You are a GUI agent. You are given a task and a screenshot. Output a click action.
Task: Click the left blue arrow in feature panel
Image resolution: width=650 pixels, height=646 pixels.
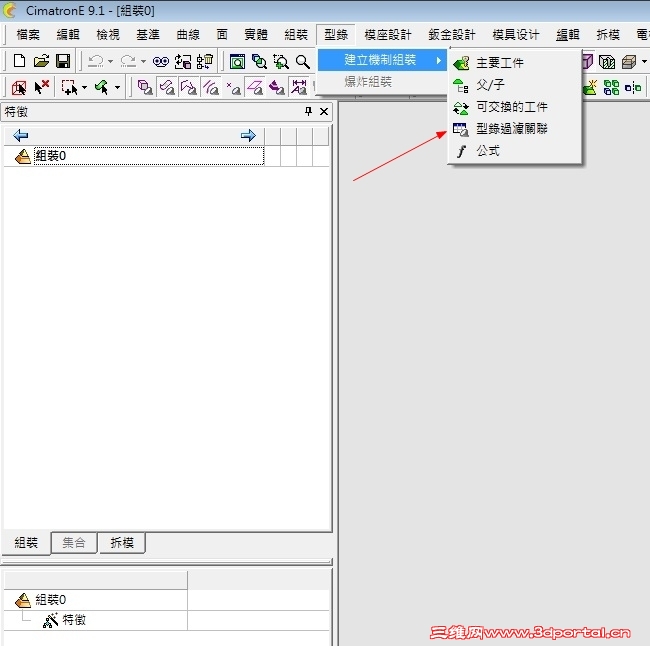click(x=20, y=135)
